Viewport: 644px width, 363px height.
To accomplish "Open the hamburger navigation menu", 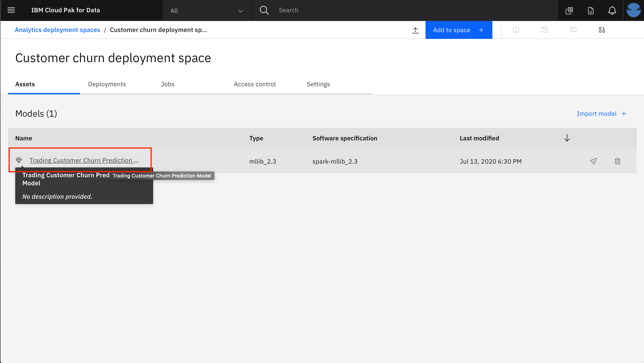I will tap(11, 10).
